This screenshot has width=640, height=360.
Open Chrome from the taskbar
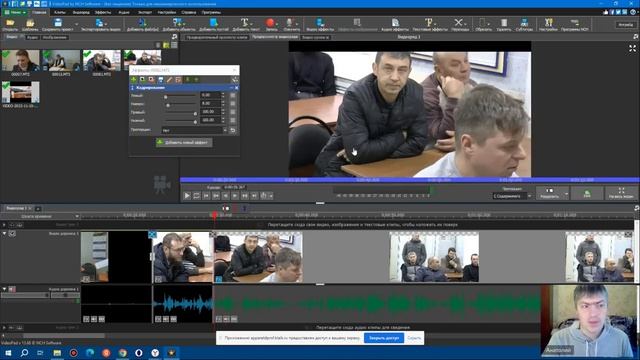tap(122, 353)
